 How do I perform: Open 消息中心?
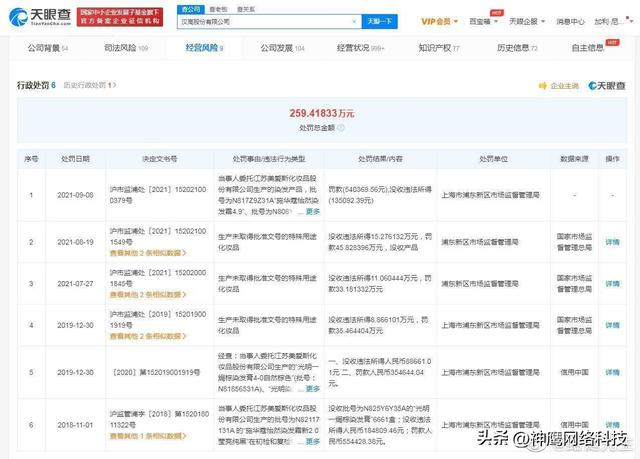click(x=570, y=22)
